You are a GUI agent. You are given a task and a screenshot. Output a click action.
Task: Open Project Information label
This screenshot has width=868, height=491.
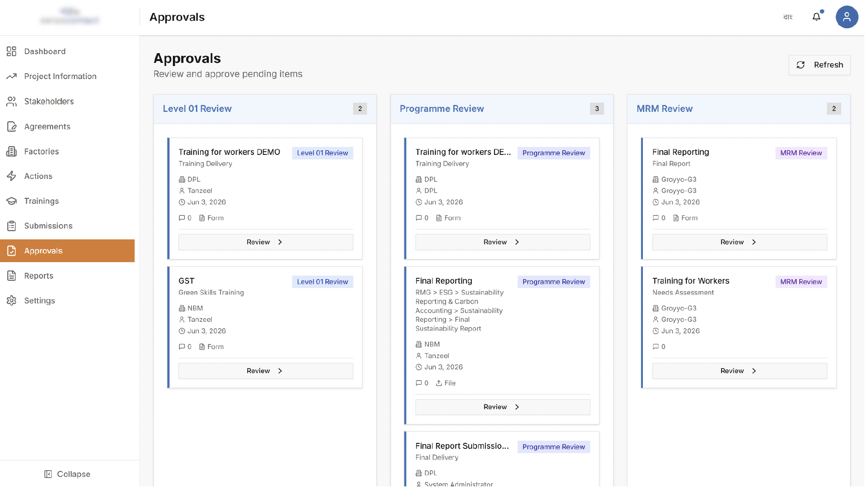coord(61,76)
